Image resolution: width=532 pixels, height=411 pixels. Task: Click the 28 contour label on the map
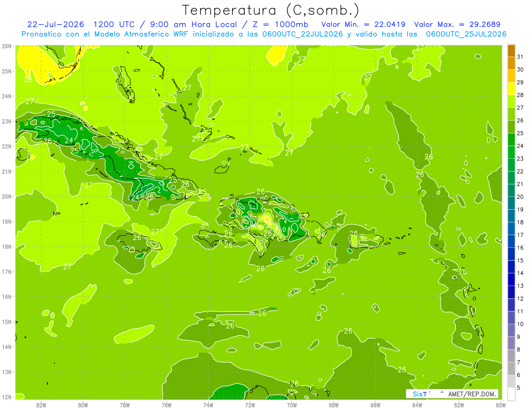point(27,80)
